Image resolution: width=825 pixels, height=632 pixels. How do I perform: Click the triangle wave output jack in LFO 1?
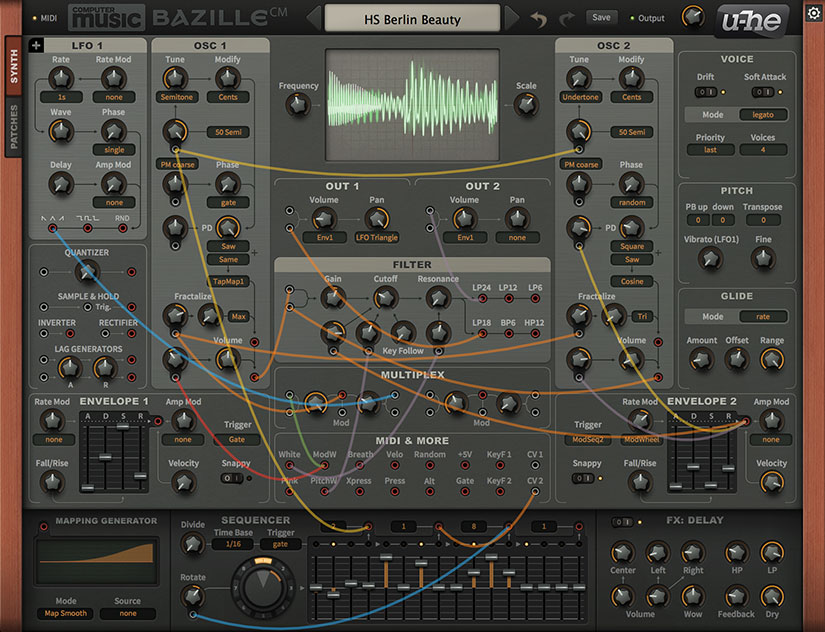(52, 228)
